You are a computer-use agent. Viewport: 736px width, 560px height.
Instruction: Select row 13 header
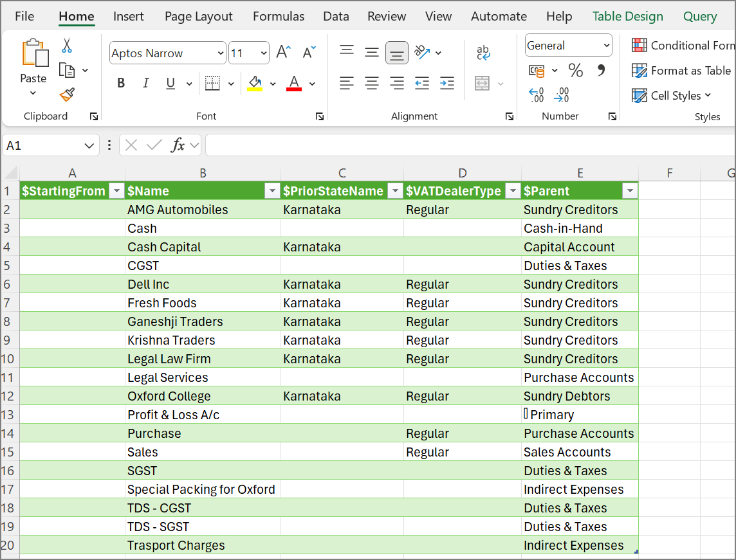click(x=8, y=415)
